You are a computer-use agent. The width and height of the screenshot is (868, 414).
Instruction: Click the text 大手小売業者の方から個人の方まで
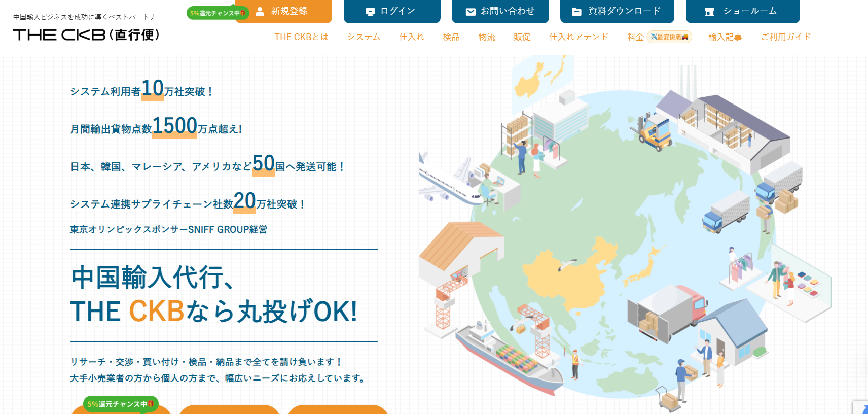point(143,378)
